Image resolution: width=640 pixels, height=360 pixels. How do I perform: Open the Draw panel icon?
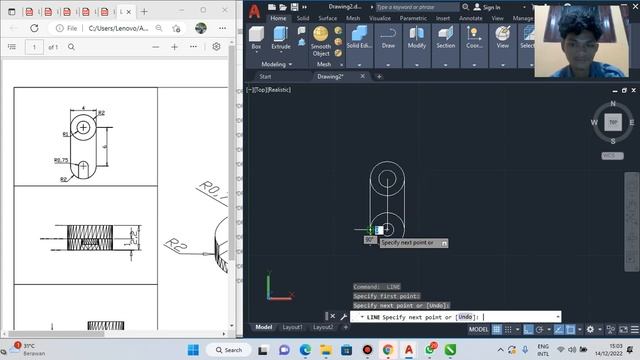(388, 33)
